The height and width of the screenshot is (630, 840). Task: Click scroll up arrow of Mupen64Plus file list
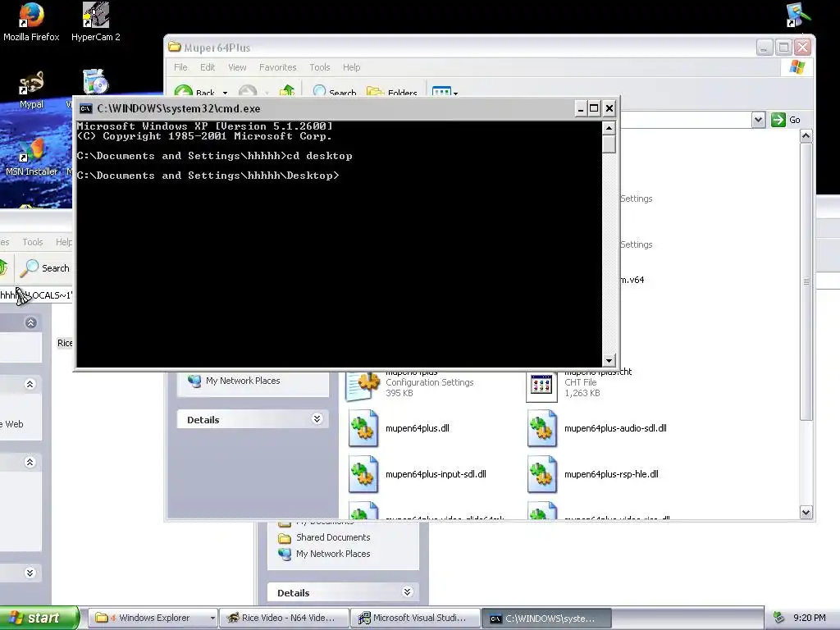pos(806,137)
